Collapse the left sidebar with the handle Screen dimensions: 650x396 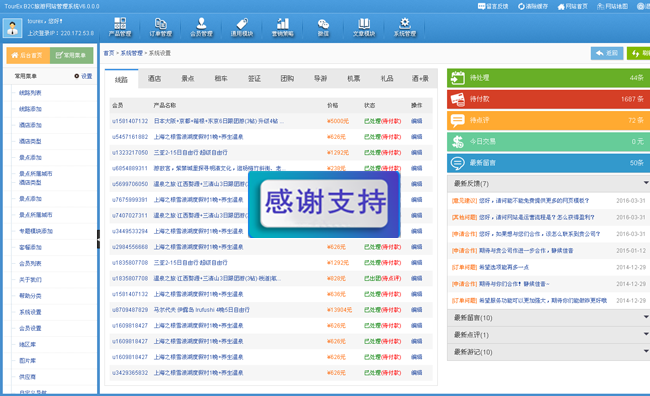click(98, 239)
